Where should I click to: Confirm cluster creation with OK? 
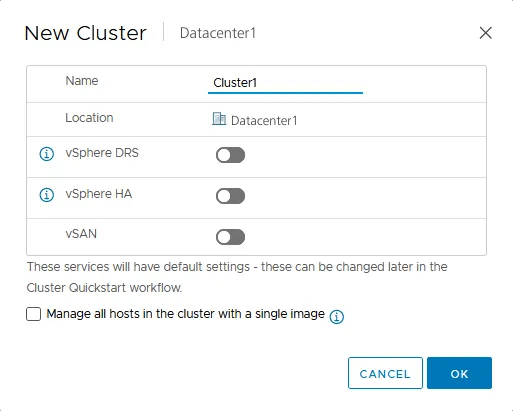pos(459,373)
